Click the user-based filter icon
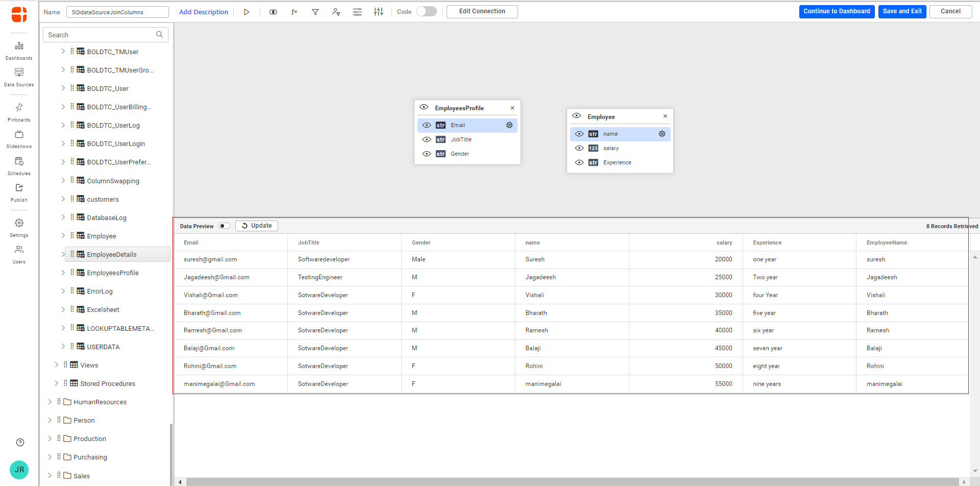 click(x=336, y=11)
